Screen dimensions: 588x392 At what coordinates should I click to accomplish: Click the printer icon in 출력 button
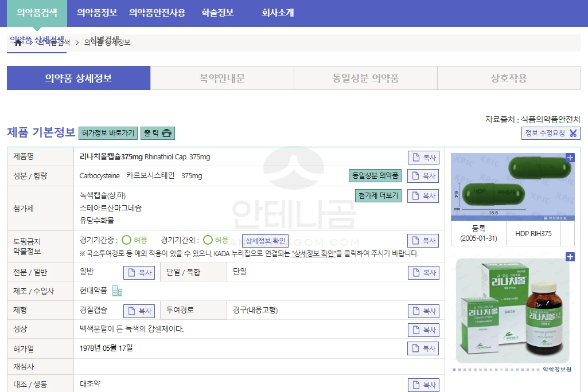[166, 133]
